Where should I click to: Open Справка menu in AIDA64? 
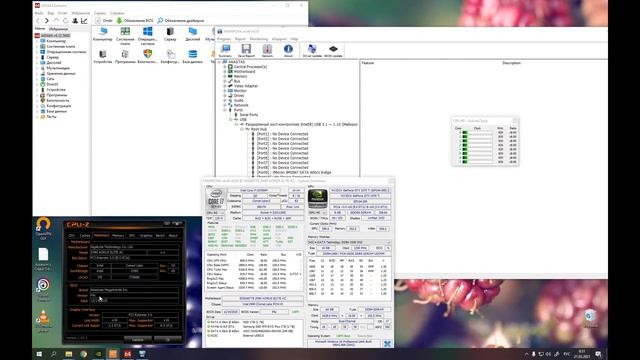(117, 13)
